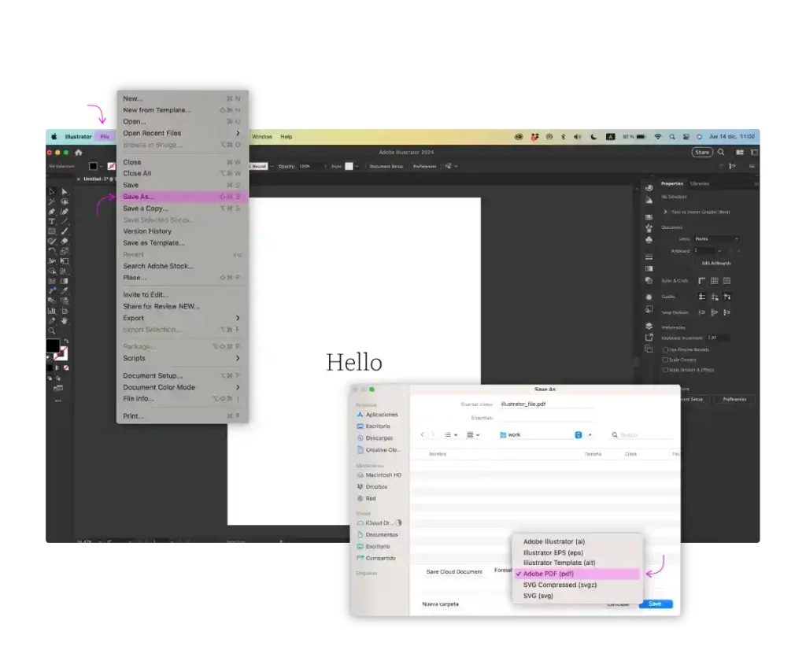Open the Stroke panel icon
Image resolution: width=806 pixels, height=672 pixels.
pyautogui.click(x=649, y=257)
